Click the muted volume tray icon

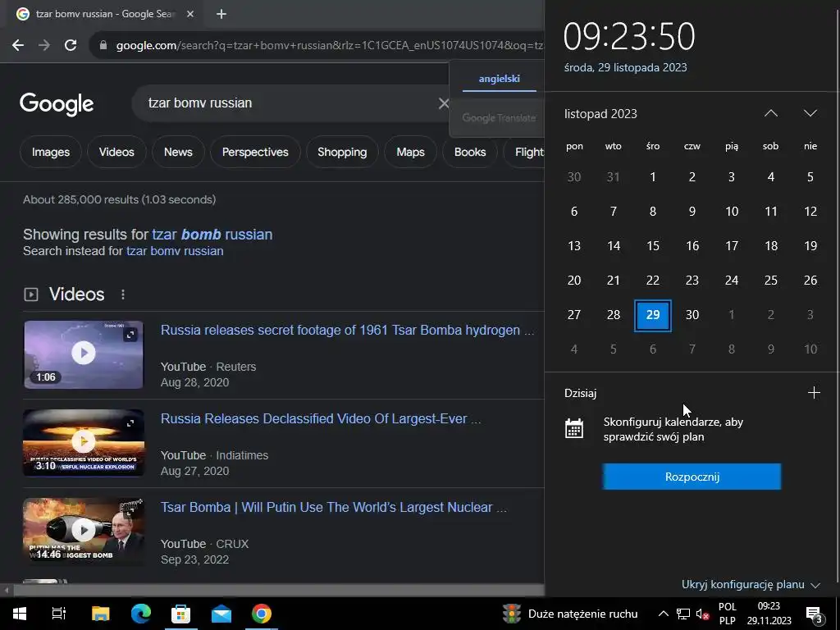(x=702, y=614)
